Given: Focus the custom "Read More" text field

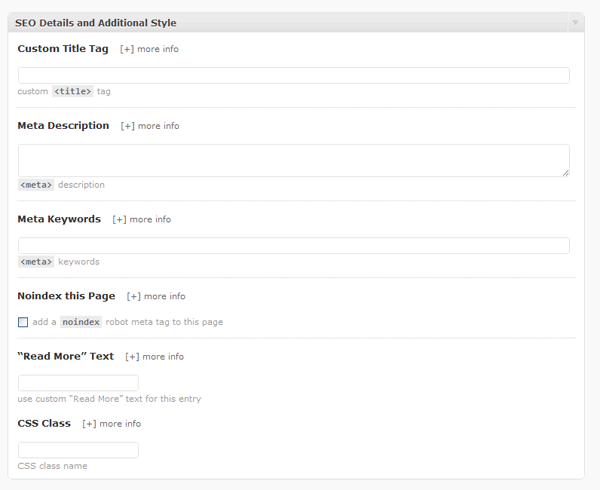Looking at the screenshot, I should 78,383.
